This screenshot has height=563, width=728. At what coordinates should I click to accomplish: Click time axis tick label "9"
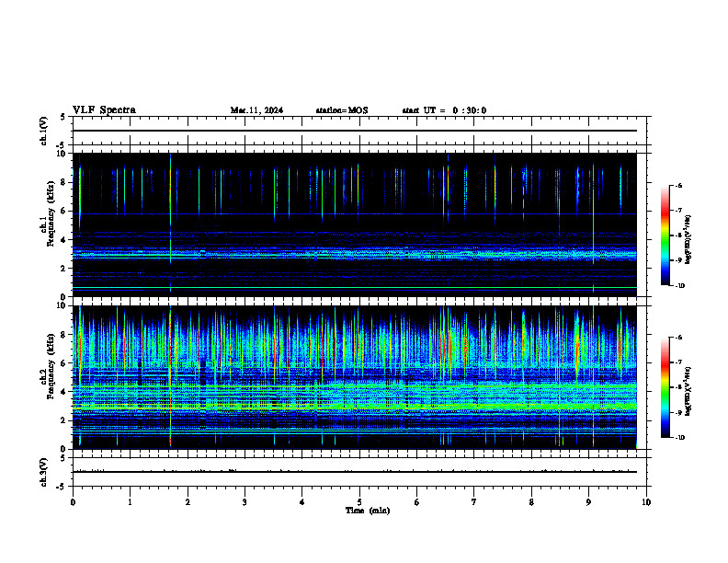588,502
